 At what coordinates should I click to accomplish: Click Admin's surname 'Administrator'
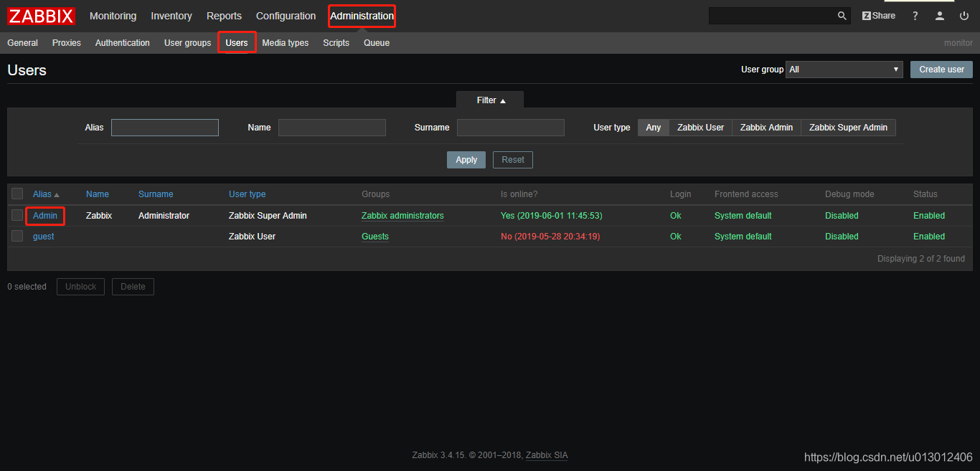pos(164,216)
